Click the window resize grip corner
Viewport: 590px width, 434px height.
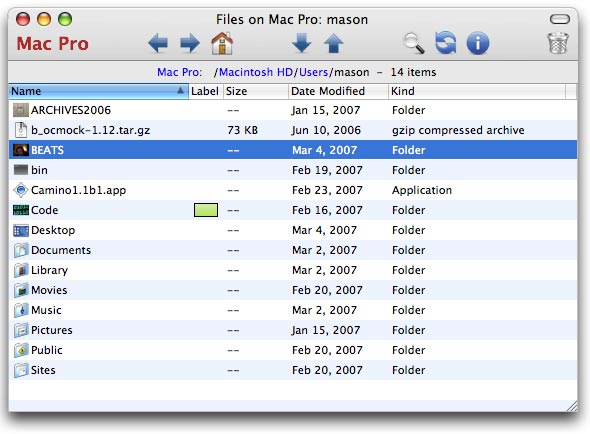coord(571,405)
